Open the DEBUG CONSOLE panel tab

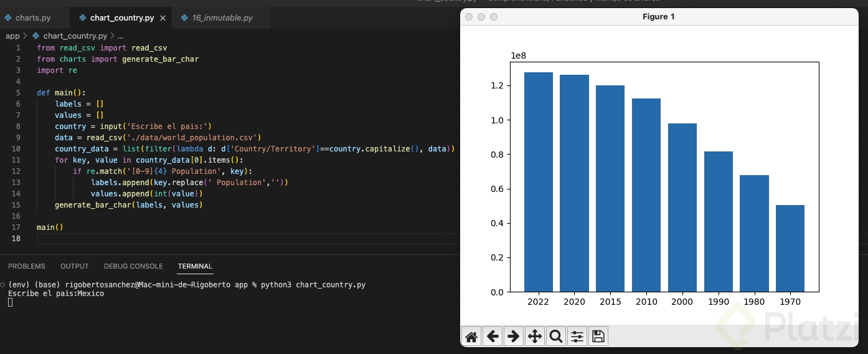pyautogui.click(x=133, y=266)
